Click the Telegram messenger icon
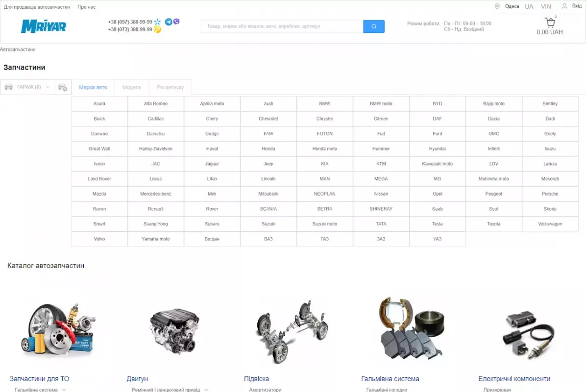This screenshot has height=392, width=586. 169,22
